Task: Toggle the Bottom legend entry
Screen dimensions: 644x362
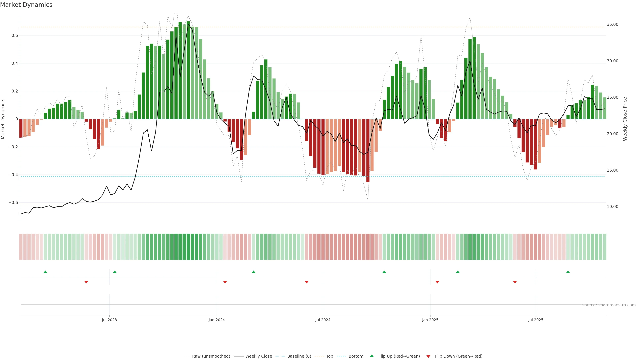Action: pos(356,356)
